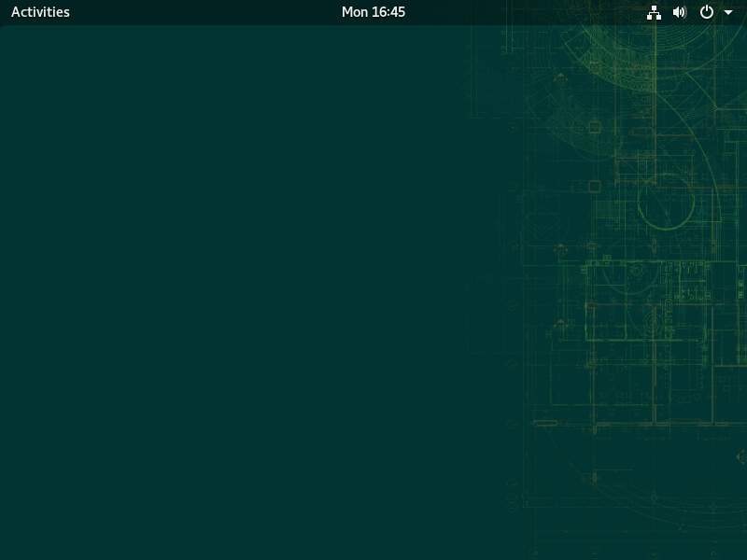Click the wired network status icon
This screenshot has width=747, height=560.
(654, 12)
